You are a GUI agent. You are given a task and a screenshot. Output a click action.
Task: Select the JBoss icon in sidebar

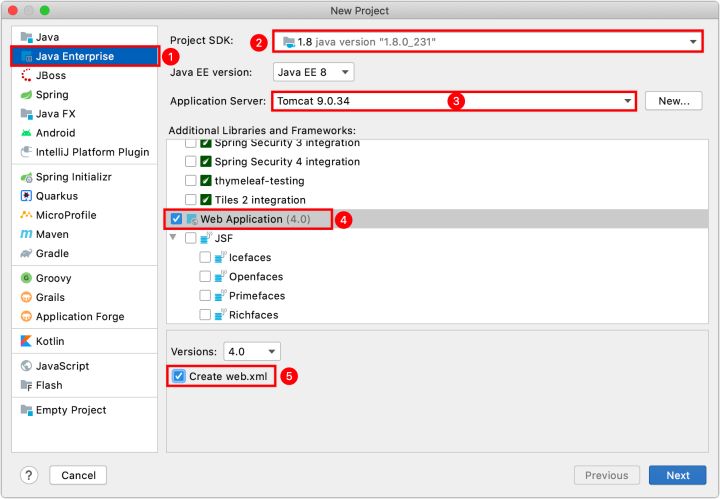[27, 75]
